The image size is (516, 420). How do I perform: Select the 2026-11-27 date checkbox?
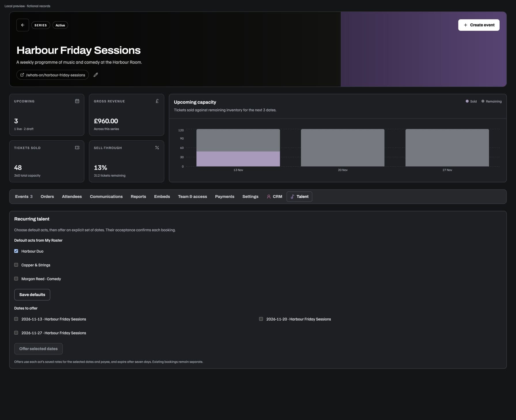click(x=16, y=333)
